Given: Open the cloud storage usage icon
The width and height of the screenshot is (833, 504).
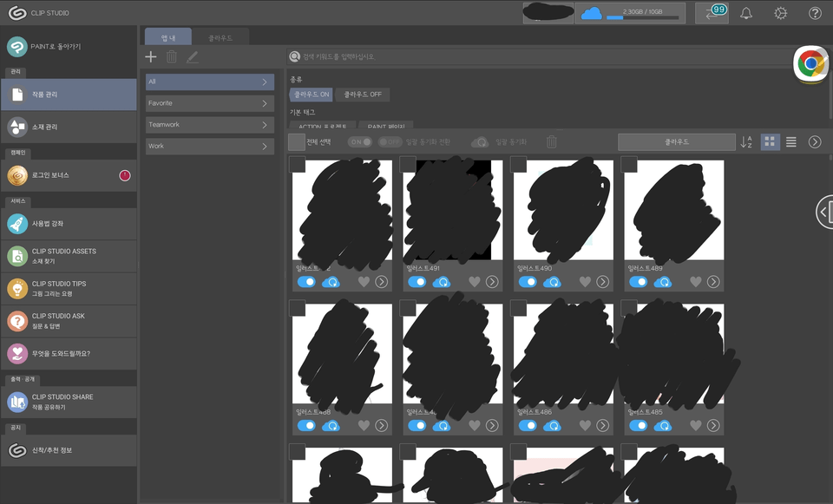Looking at the screenshot, I should [x=591, y=13].
